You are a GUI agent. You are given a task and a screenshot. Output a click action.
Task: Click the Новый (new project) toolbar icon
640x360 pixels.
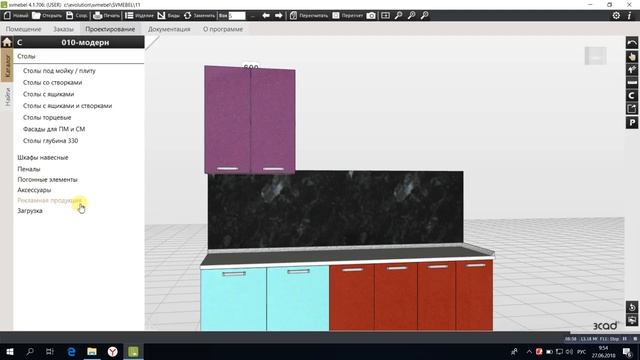pos(7,16)
